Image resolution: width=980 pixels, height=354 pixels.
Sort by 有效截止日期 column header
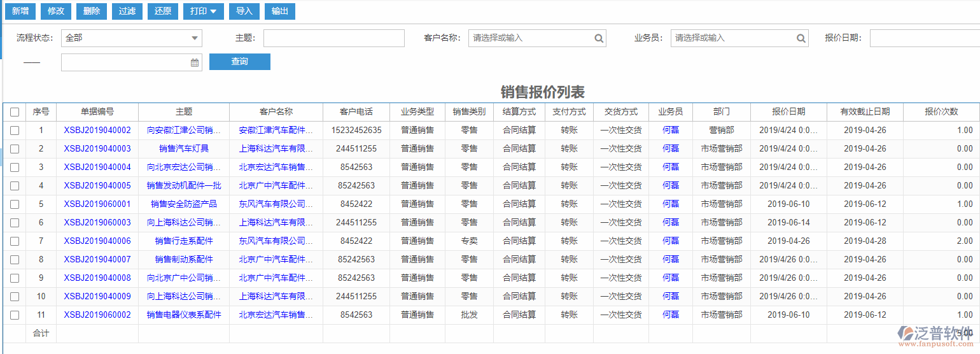865,111
